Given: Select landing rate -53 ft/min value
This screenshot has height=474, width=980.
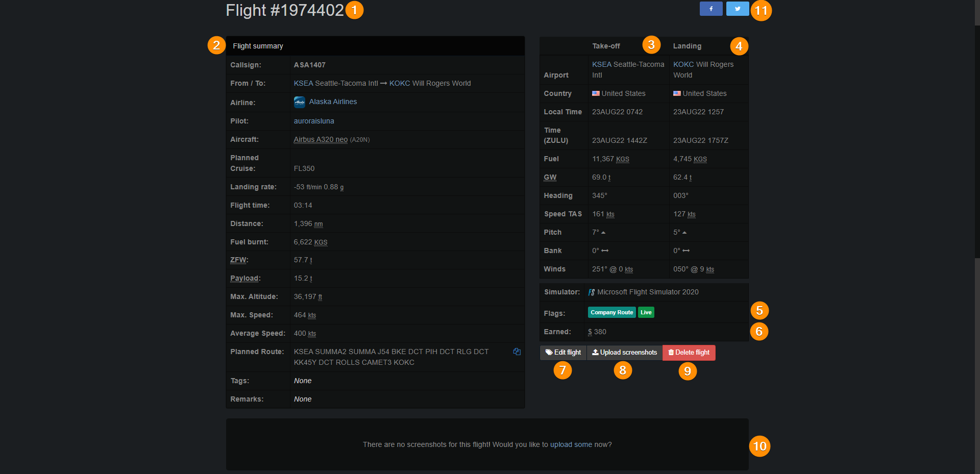Looking at the screenshot, I should (308, 187).
